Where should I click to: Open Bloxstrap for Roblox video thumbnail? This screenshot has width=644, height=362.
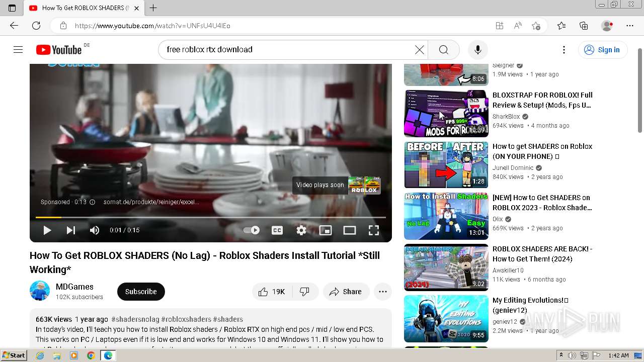tap(446, 114)
